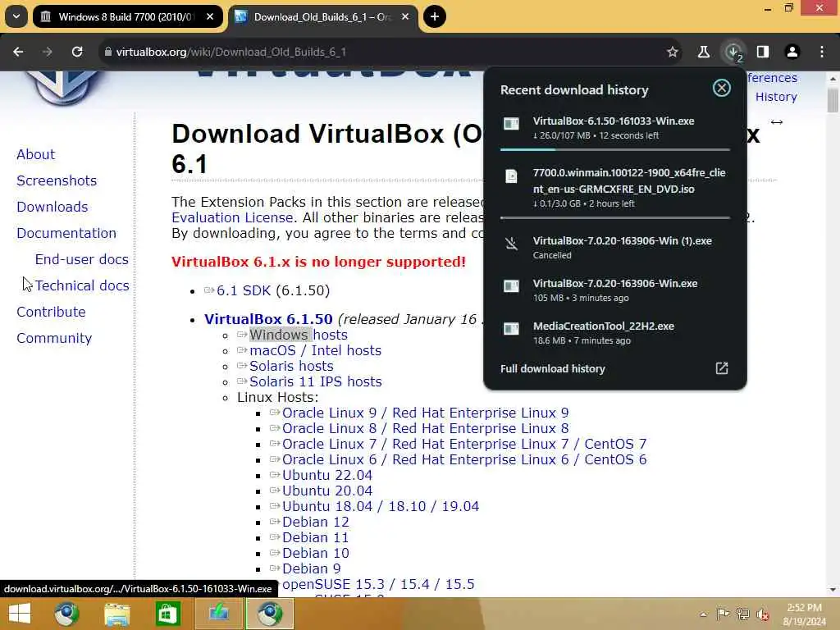
Task: Download Windows hosts for VirtualBox 6.1.50
Action: 299,335
